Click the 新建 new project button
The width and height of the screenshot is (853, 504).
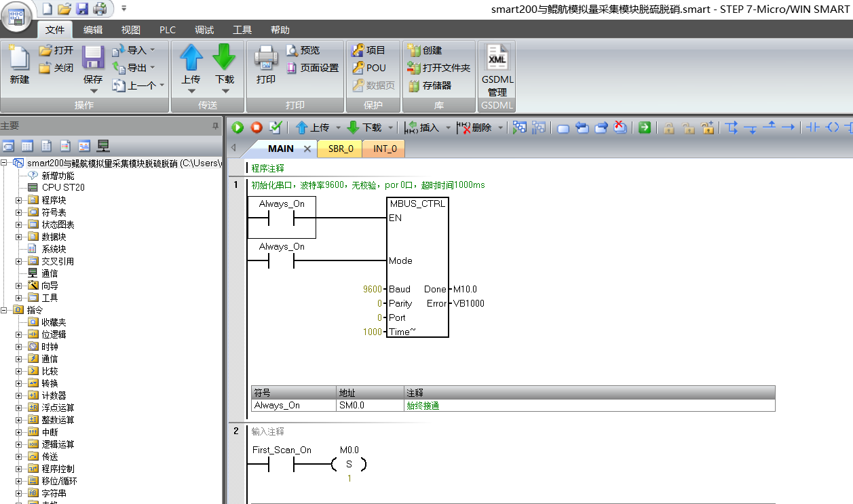20,64
